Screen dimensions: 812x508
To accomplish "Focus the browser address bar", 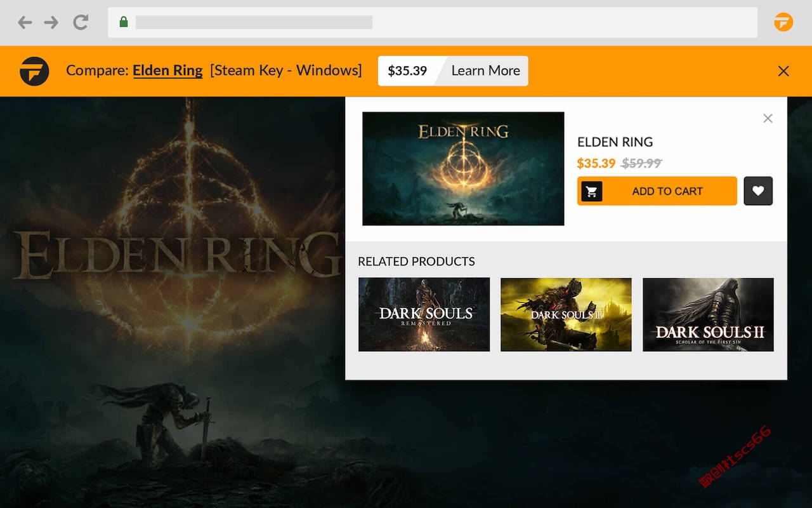I will (x=433, y=22).
